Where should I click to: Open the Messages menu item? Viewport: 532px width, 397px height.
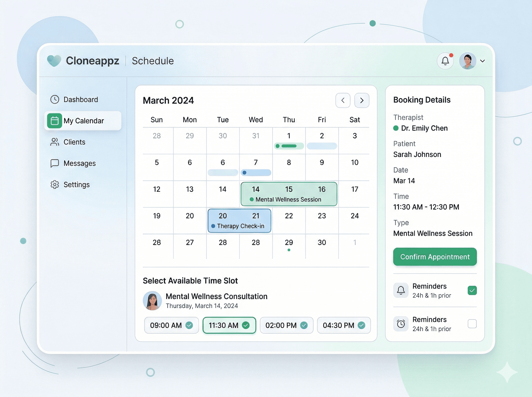(x=79, y=163)
